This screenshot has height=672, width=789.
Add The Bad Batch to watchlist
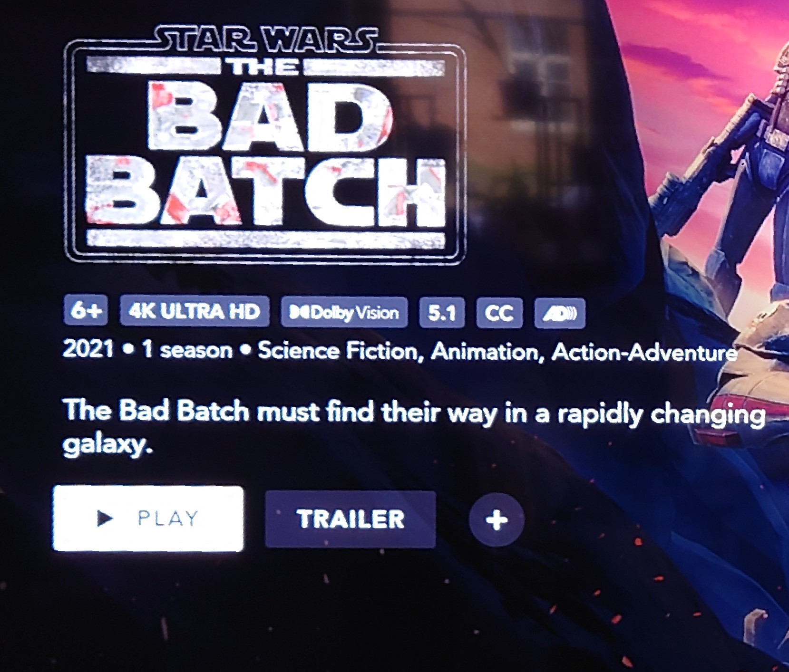pos(497,520)
